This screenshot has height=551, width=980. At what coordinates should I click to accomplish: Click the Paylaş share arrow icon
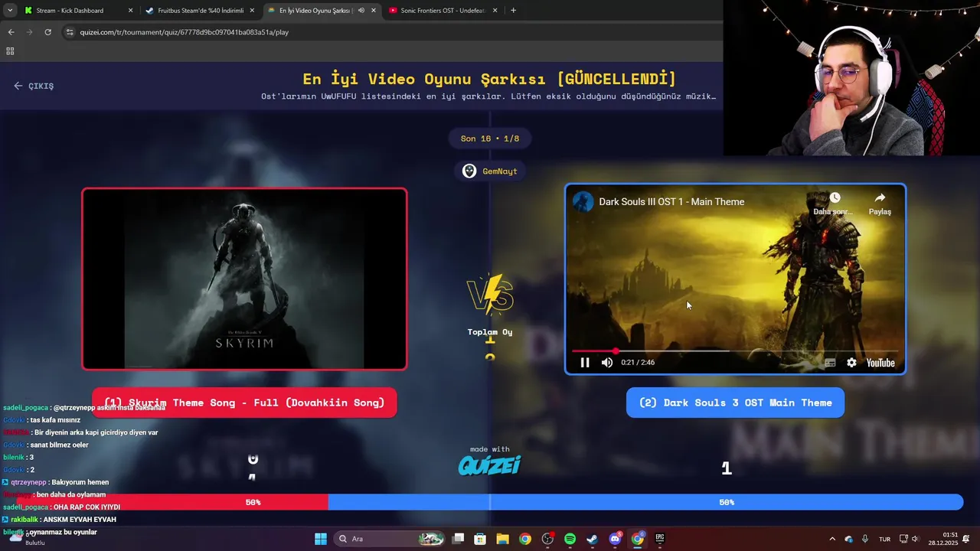(x=880, y=197)
